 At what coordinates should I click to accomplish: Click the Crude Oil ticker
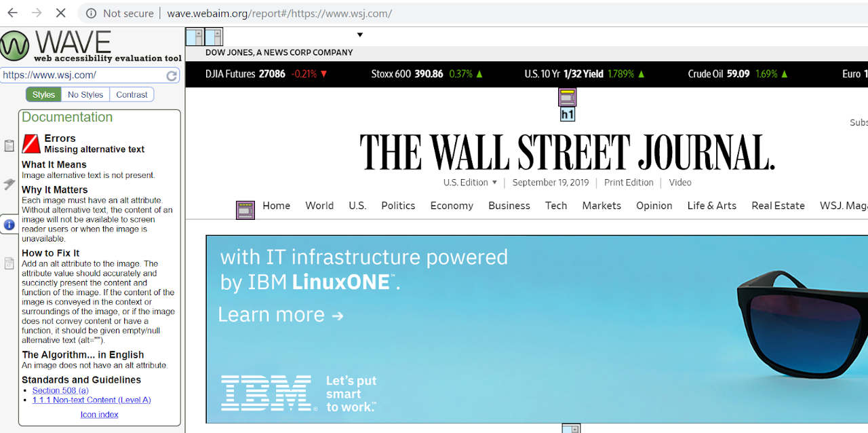(x=738, y=74)
